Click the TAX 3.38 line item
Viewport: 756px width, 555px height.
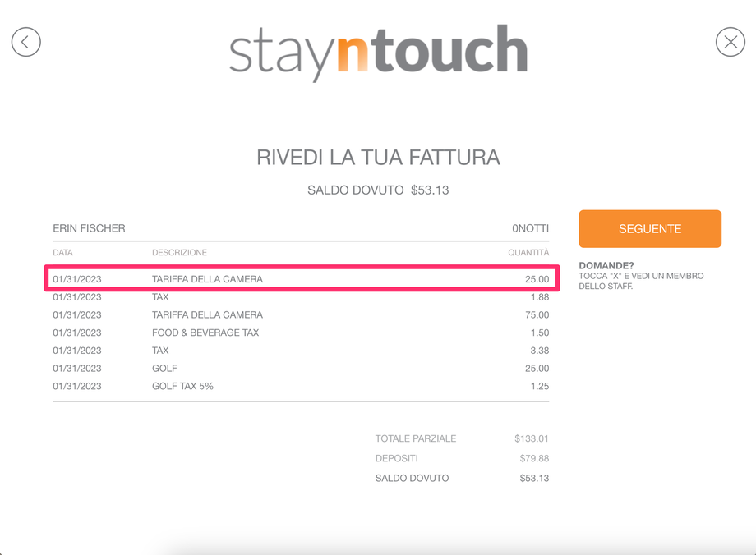pos(301,351)
